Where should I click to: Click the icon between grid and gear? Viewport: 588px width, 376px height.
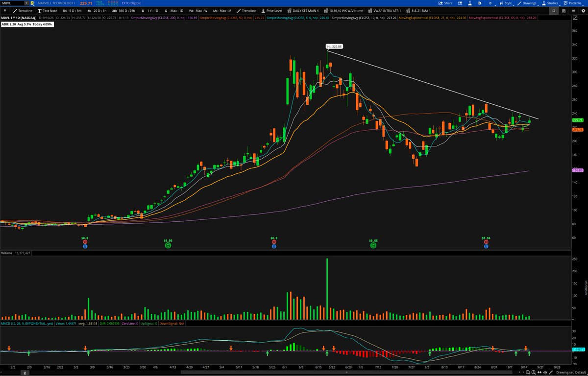[x=574, y=10]
